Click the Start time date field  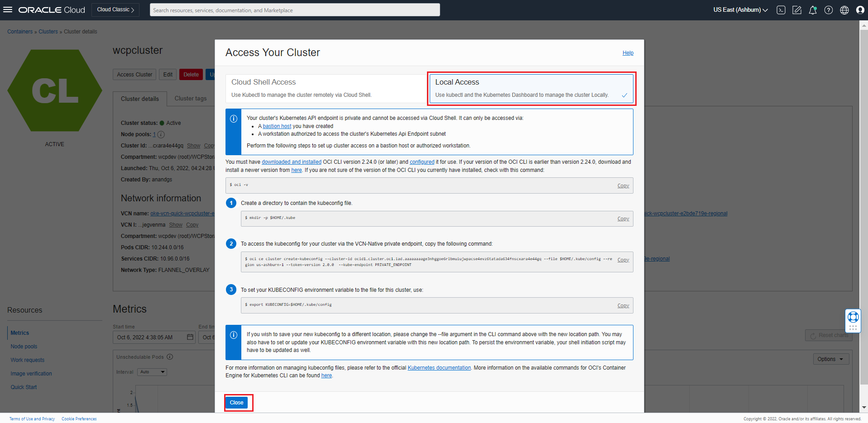pos(154,337)
